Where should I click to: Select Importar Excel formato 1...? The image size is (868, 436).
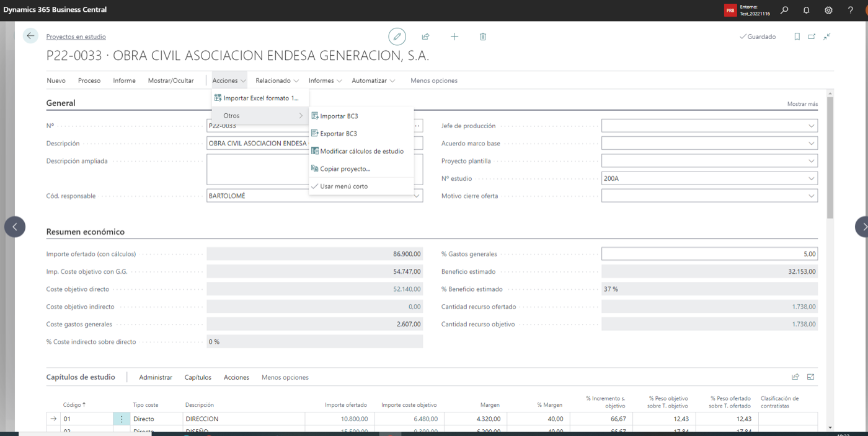click(x=260, y=98)
